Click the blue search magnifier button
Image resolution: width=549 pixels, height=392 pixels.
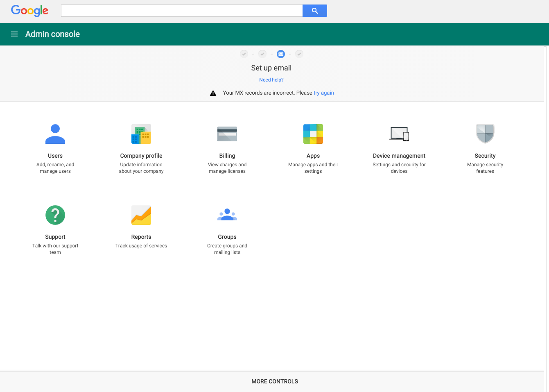pos(315,11)
